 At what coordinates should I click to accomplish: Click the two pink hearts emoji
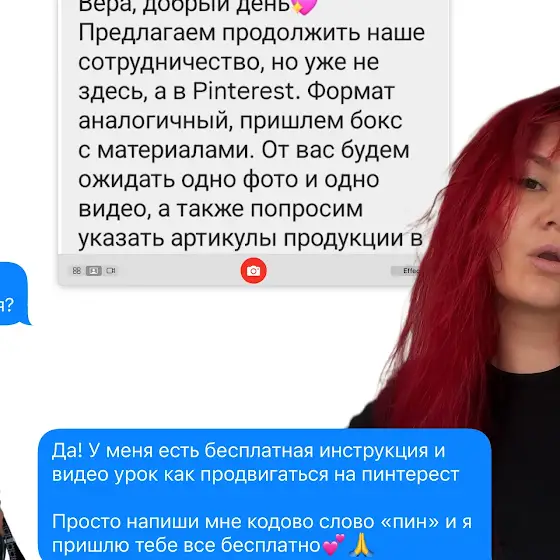tap(334, 544)
